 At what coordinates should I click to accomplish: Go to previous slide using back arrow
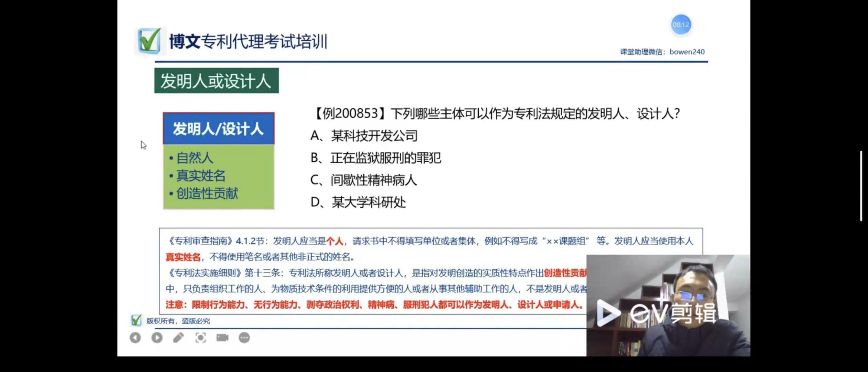135,338
